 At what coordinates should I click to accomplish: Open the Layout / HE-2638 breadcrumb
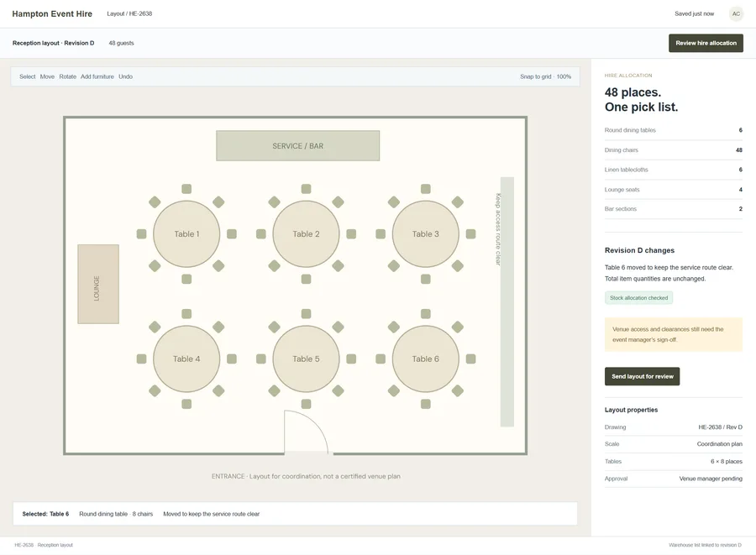coord(129,14)
